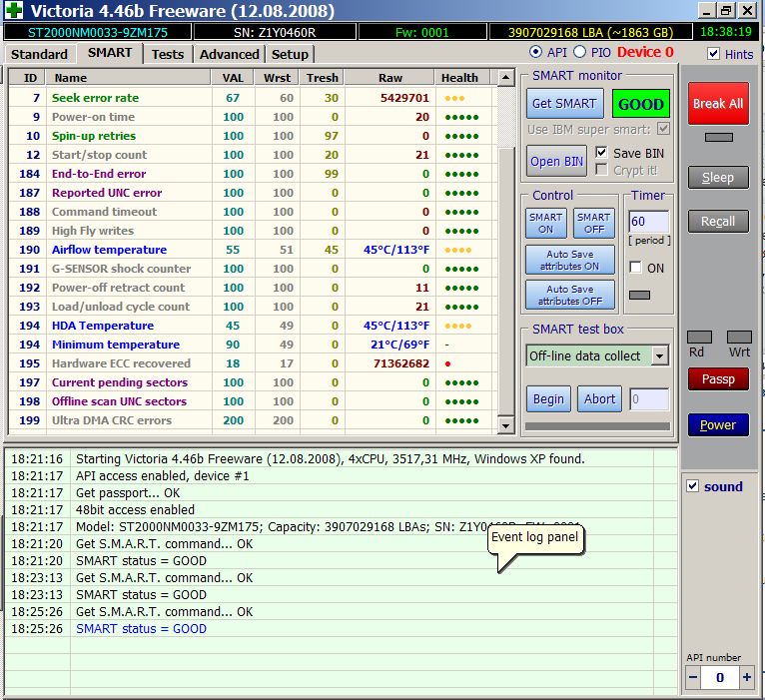Click the green cross Victoria app icon
Viewport: 765px width, 700px height.
pos(14,10)
